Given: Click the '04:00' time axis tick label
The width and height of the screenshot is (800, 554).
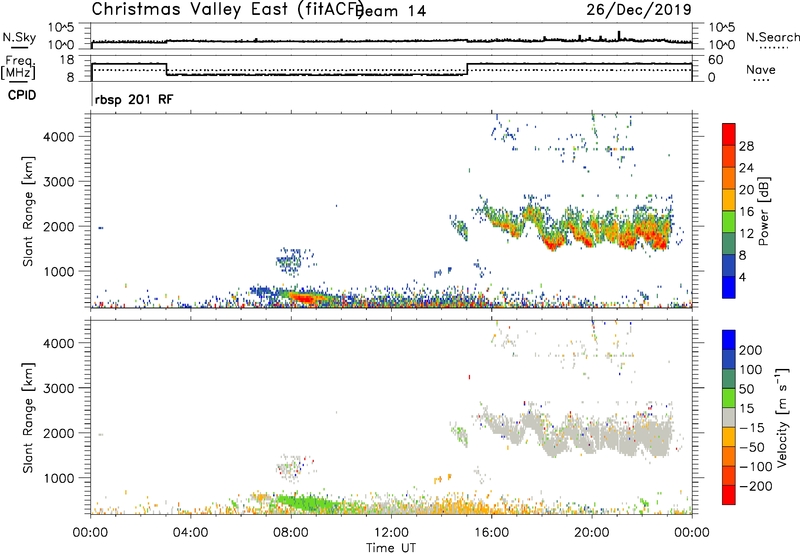Looking at the screenshot, I should [191, 533].
